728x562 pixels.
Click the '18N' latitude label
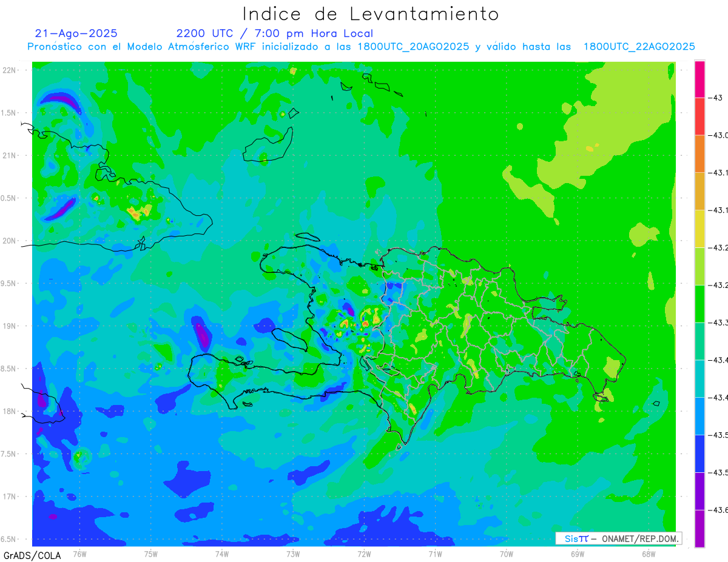(10, 411)
